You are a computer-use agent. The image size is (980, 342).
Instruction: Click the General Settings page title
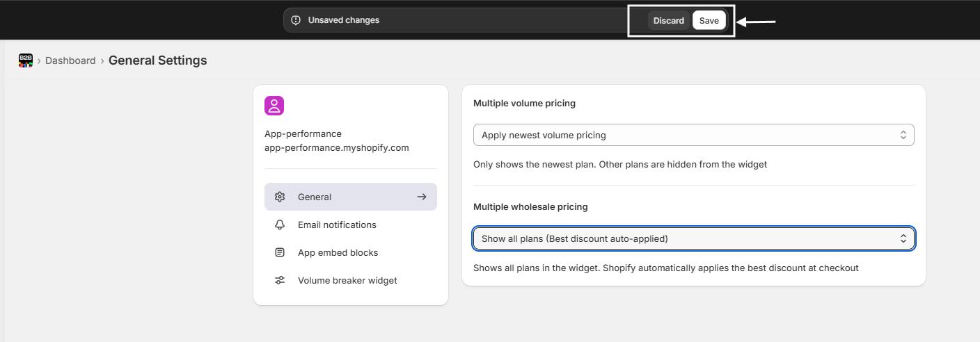(x=157, y=60)
